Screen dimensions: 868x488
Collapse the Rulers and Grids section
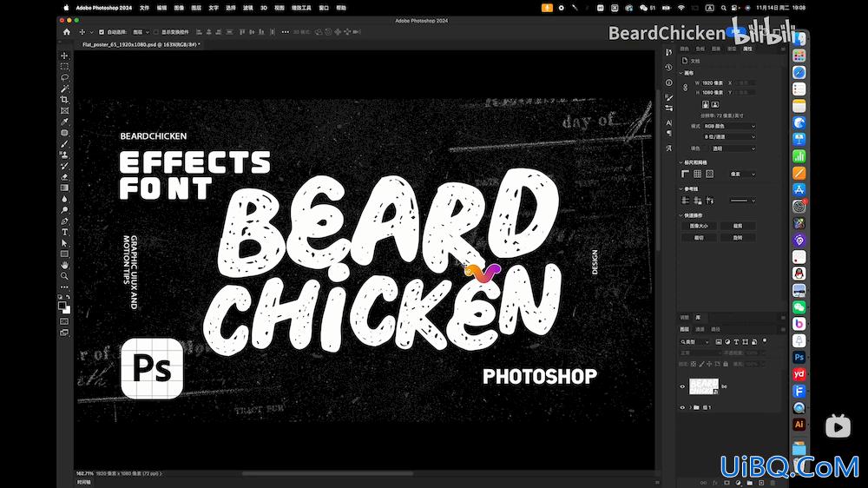coord(681,162)
